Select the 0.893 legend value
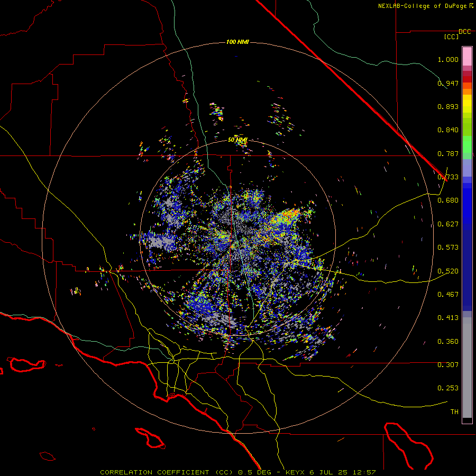 (x=448, y=106)
